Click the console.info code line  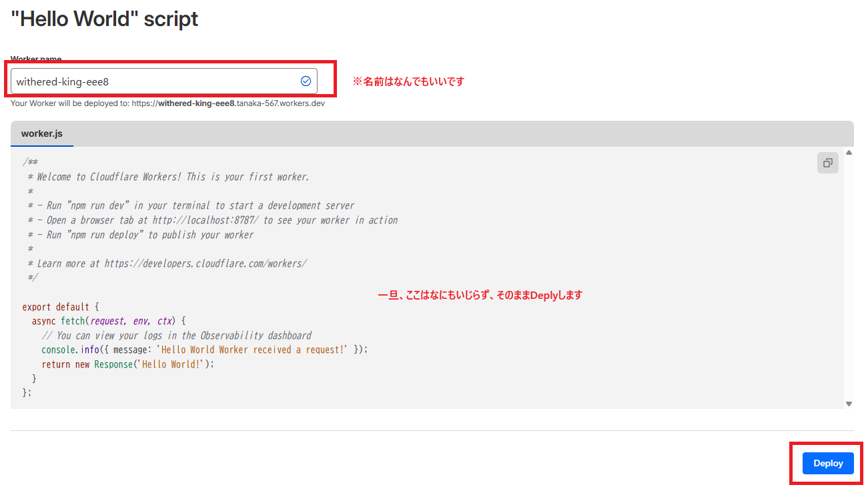click(205, 350)
